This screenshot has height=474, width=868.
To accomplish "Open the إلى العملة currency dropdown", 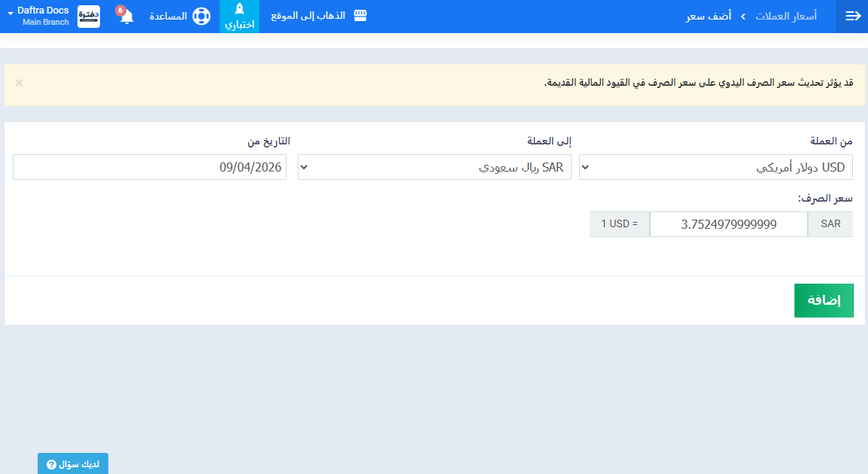I will coord(435,168).
